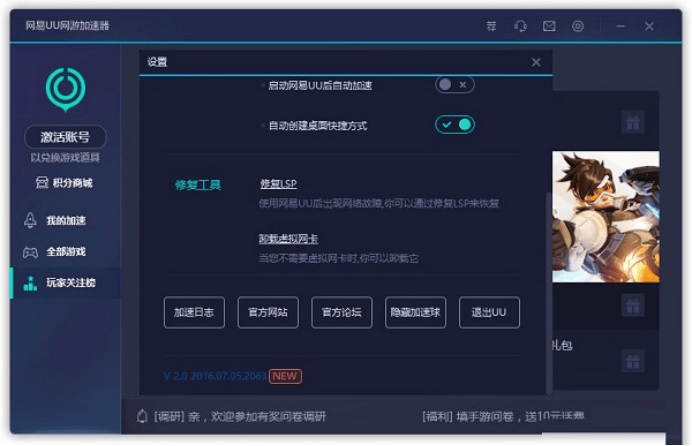Click the bell icon in bottom status bar
This screenshot has width=692, height=446.
coord(141,416)
